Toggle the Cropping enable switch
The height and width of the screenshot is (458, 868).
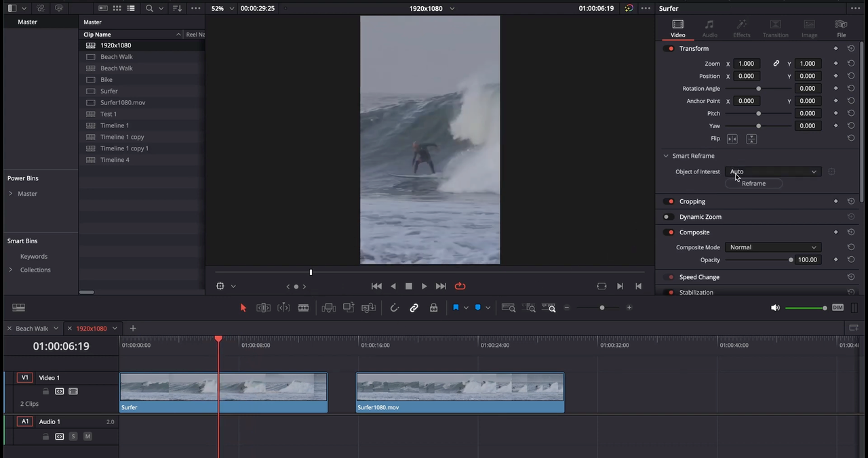pos(670,201)
